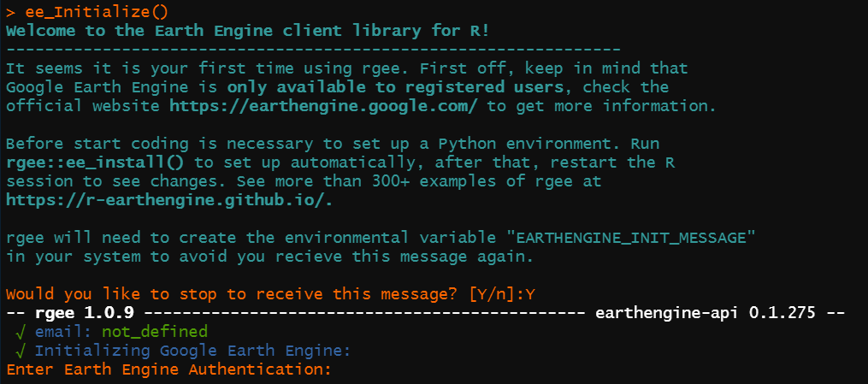868x384 pixels.
Task: Click the not_defined email value
Action: pyautogui.click(x=154, y=331)
